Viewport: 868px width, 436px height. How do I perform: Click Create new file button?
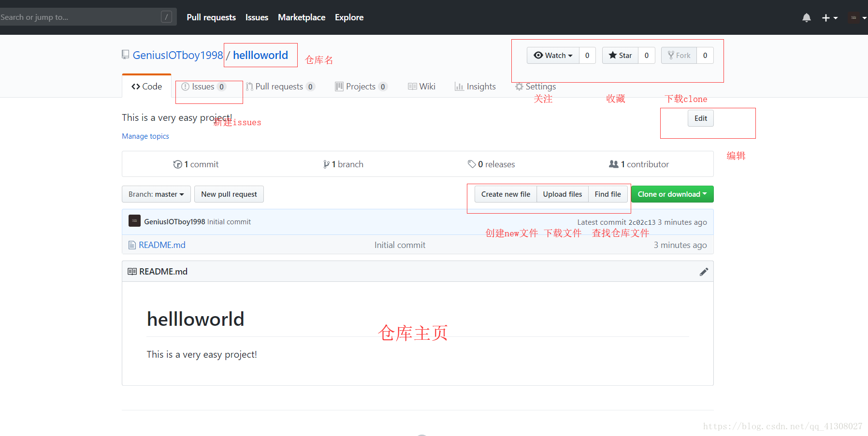pyautogui.click(x=506, y=194)
